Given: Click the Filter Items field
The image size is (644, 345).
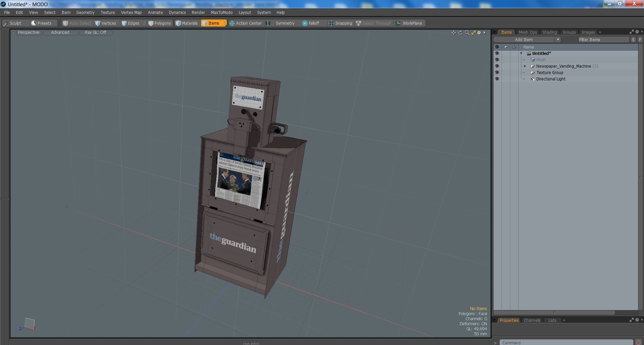Looking at the screenshot, I should [x=603, y=40].
